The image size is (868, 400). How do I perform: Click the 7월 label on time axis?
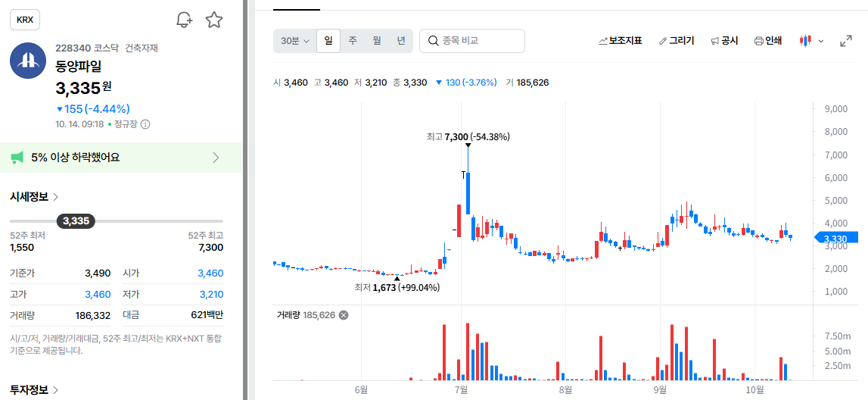point(460,390)
